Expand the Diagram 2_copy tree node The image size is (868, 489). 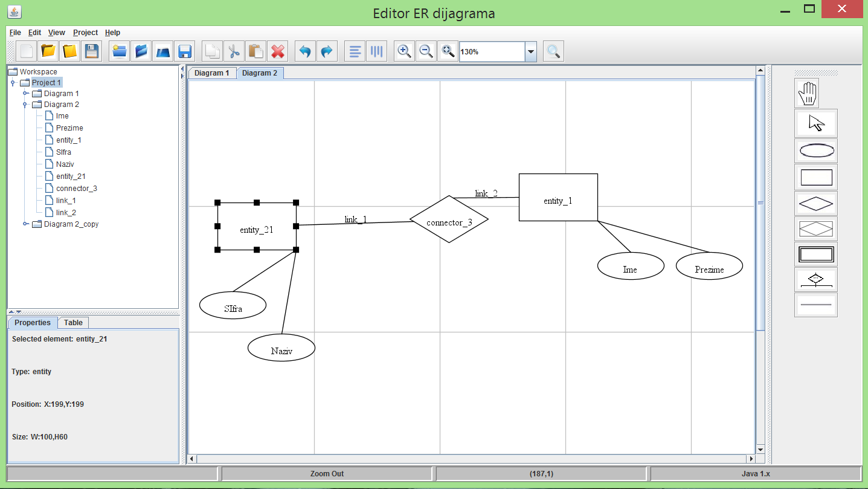(25, 224)
